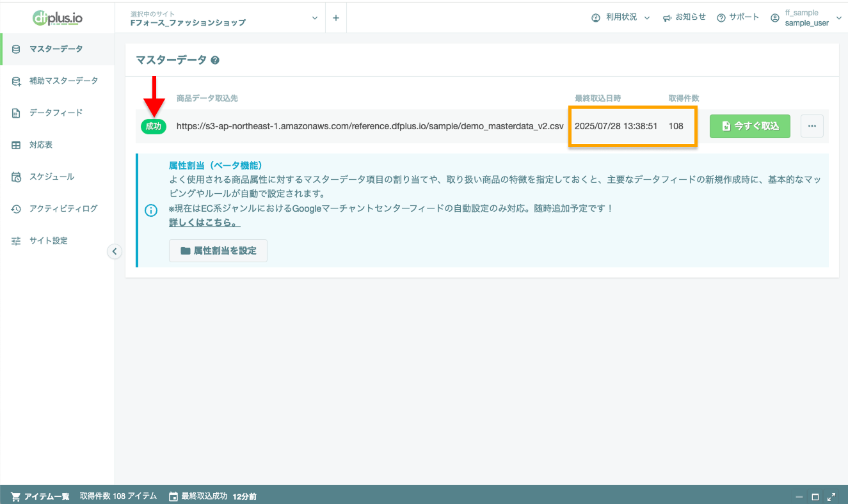The height and width of the screenshot is (504, 848).
Task: Open the マスターデータ sidebar menu
Action: click(x=58, y=49)
